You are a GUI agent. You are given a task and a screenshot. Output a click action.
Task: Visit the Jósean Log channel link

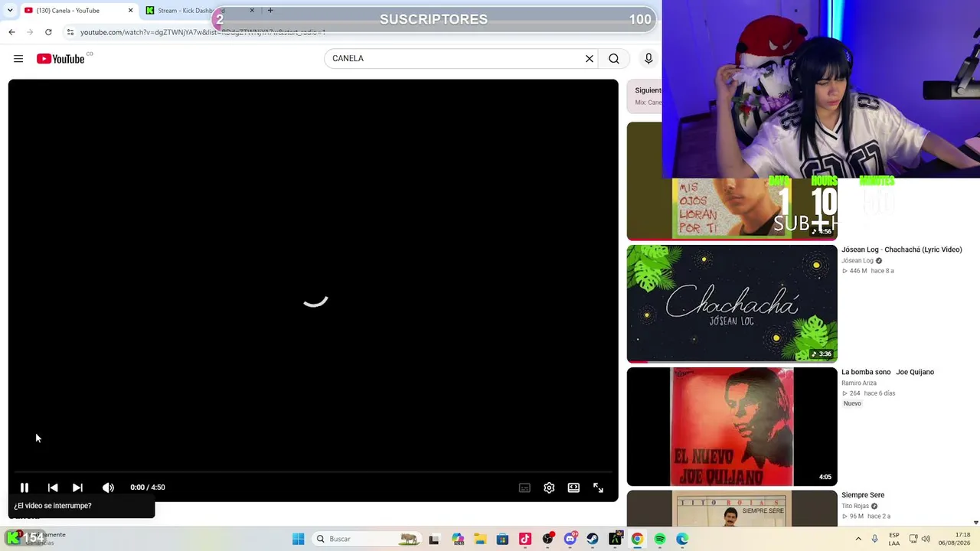tap(857, 261)
